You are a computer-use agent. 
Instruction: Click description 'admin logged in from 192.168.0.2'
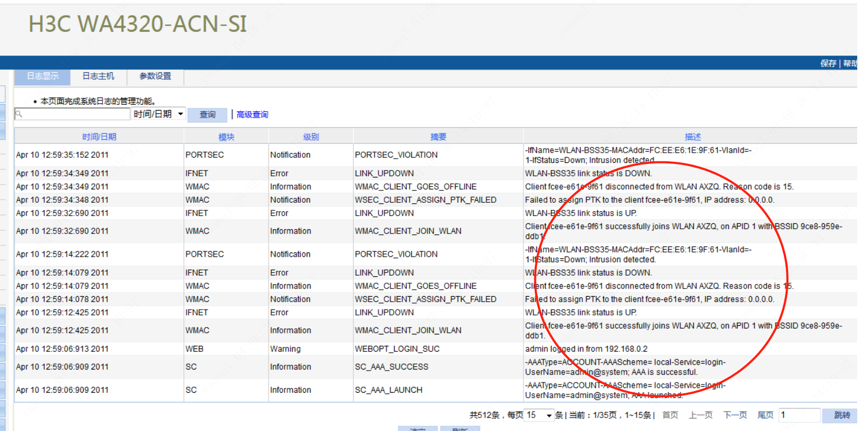(586, 349)
